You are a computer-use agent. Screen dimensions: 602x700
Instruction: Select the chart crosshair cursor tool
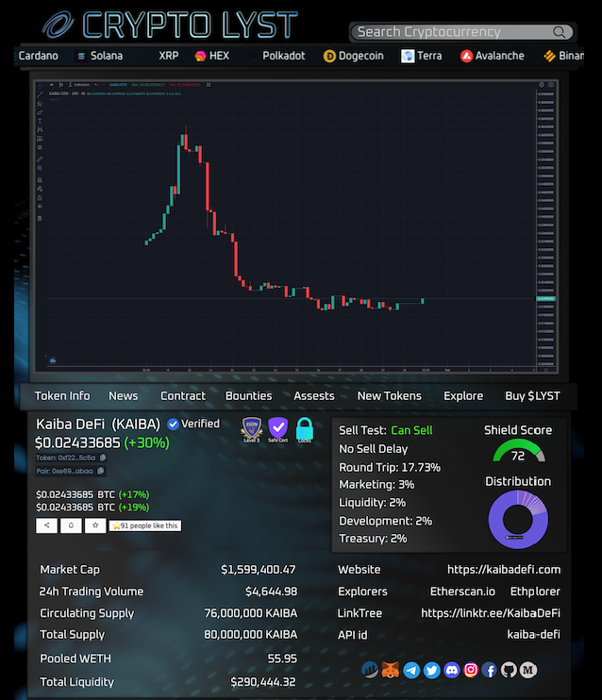click(40, 85)
